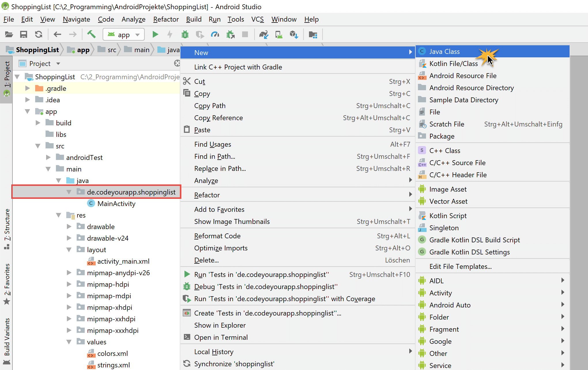Select MainActivity class in project tree
This screenshot has width=588, height=370.
(111, 204)
